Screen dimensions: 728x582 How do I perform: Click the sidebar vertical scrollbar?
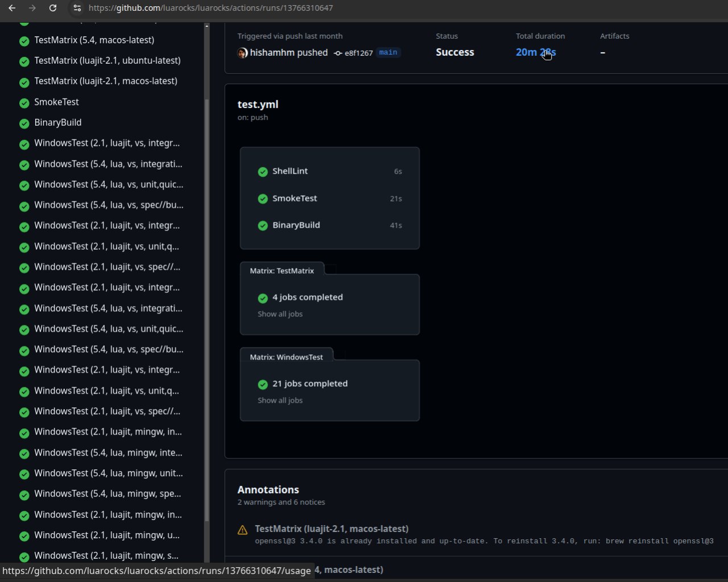[206, 310]
